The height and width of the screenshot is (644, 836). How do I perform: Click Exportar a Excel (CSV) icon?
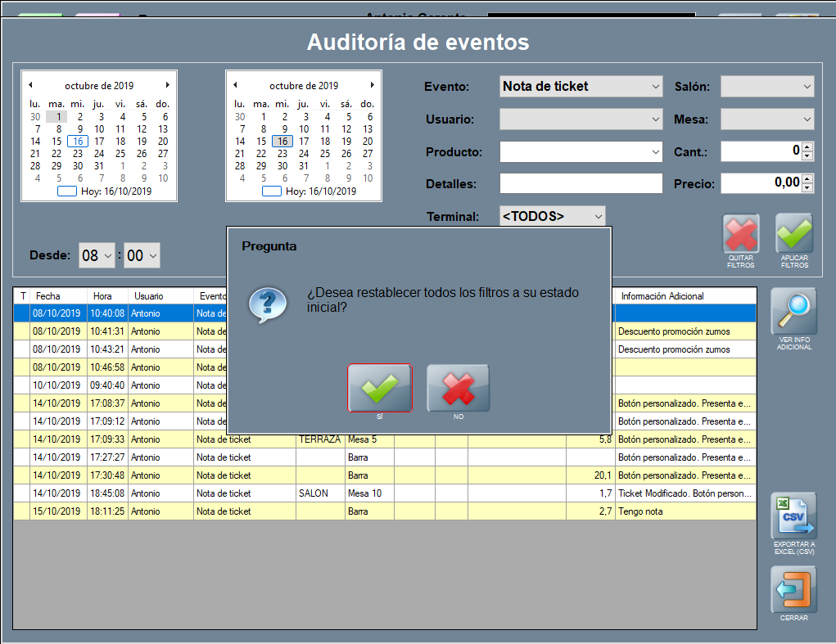coord(793,516)
